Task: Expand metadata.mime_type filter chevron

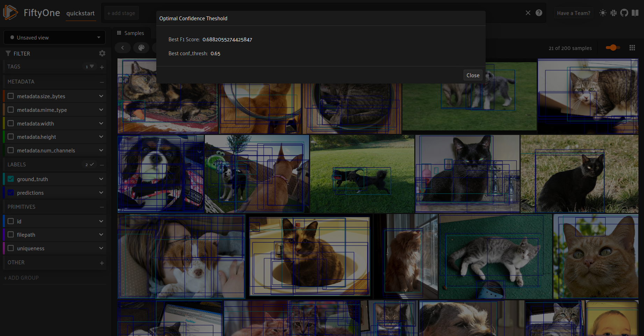Action: (x=101, y=110)
